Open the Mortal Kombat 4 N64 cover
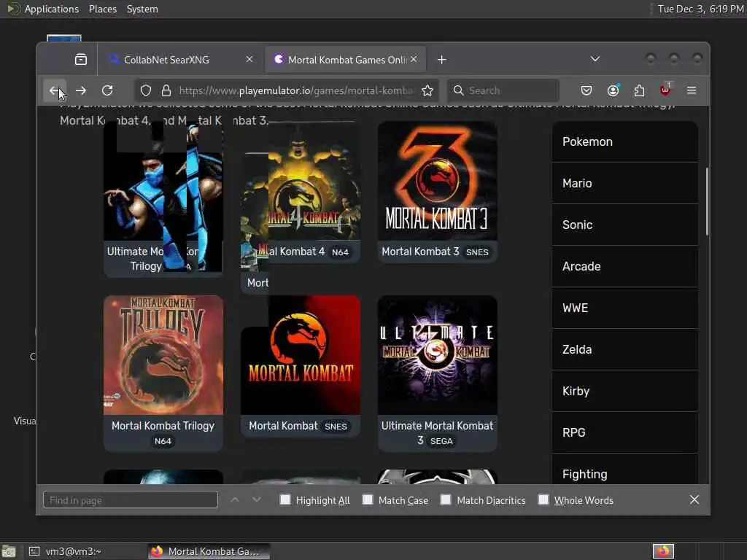 (300, 181)
